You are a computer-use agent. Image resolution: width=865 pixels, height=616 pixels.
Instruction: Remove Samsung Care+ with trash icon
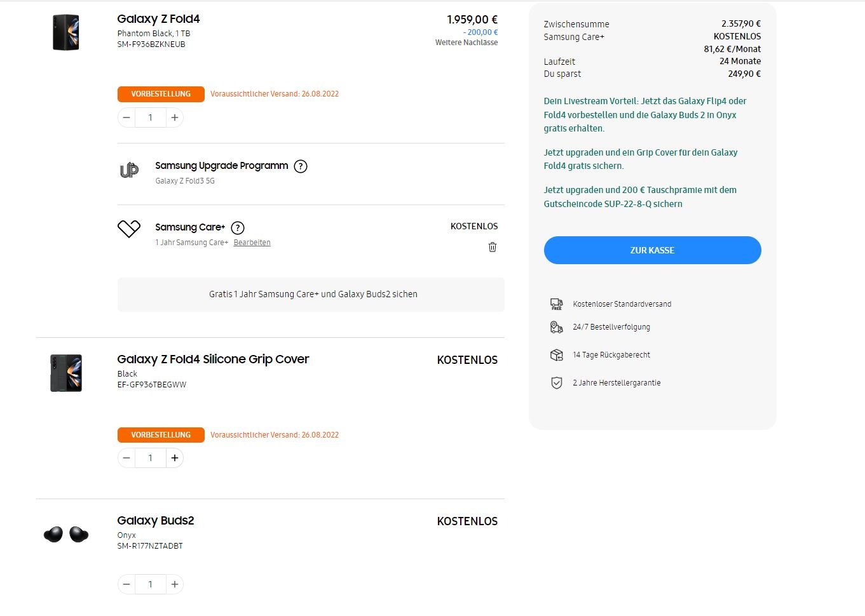tap(493, 247)
